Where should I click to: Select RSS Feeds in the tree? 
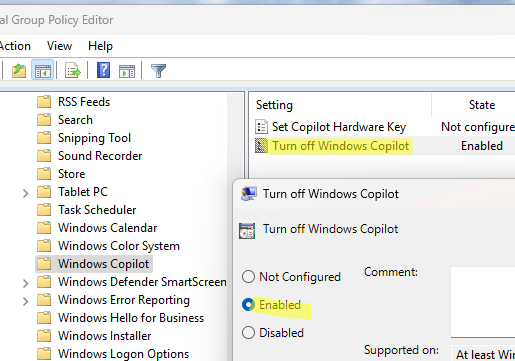click(x=84, y=102)
